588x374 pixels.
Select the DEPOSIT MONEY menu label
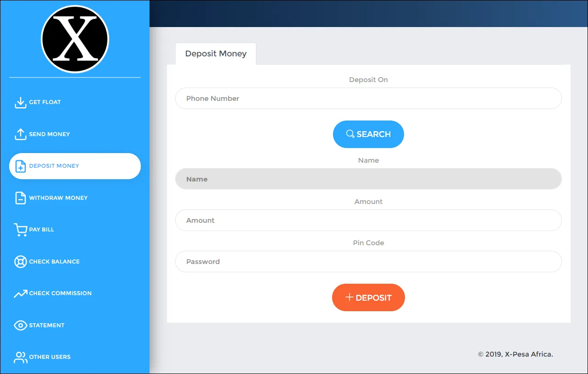[x=54, y=166]
